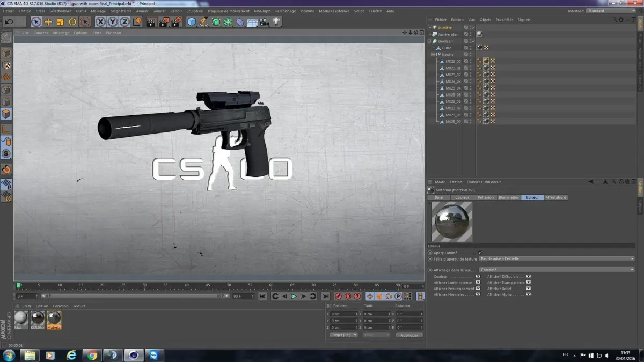Click the record keyframe button

[x=338, y=296]
